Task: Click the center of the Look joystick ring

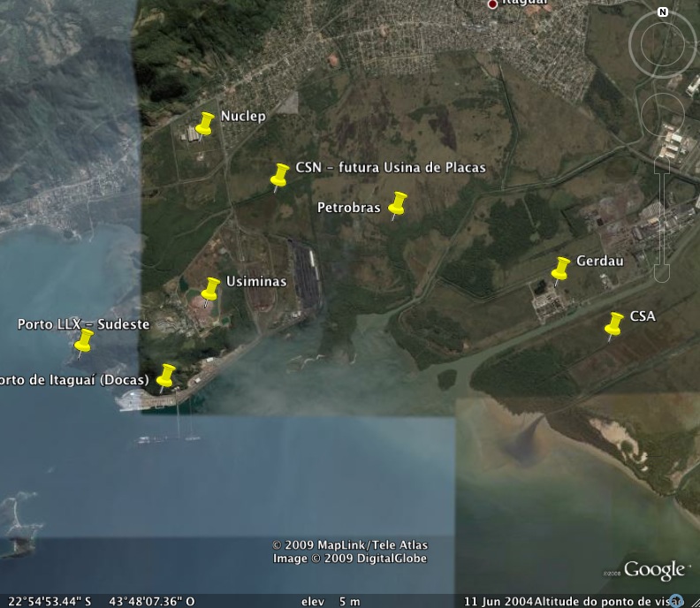Action: tap(662, 42)
